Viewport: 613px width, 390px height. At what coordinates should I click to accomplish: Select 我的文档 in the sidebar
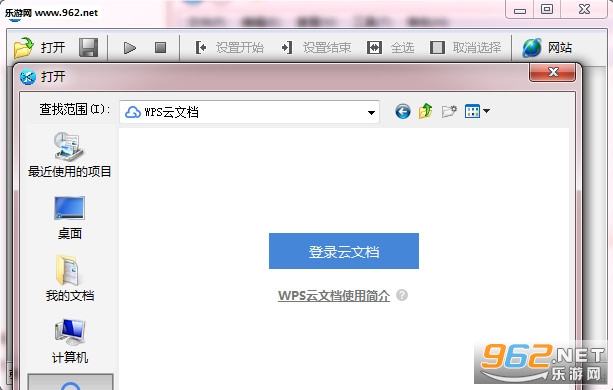pyautogui.click(x=70, y=279)
